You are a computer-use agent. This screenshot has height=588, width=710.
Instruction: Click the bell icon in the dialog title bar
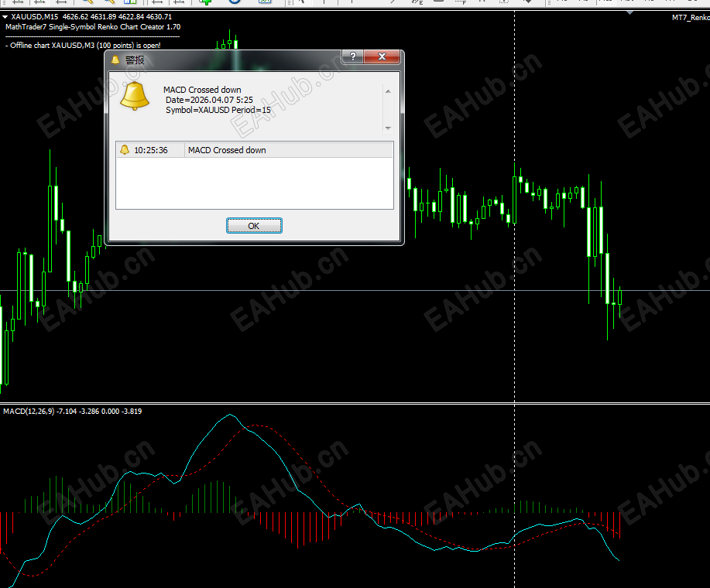point(115,60)
